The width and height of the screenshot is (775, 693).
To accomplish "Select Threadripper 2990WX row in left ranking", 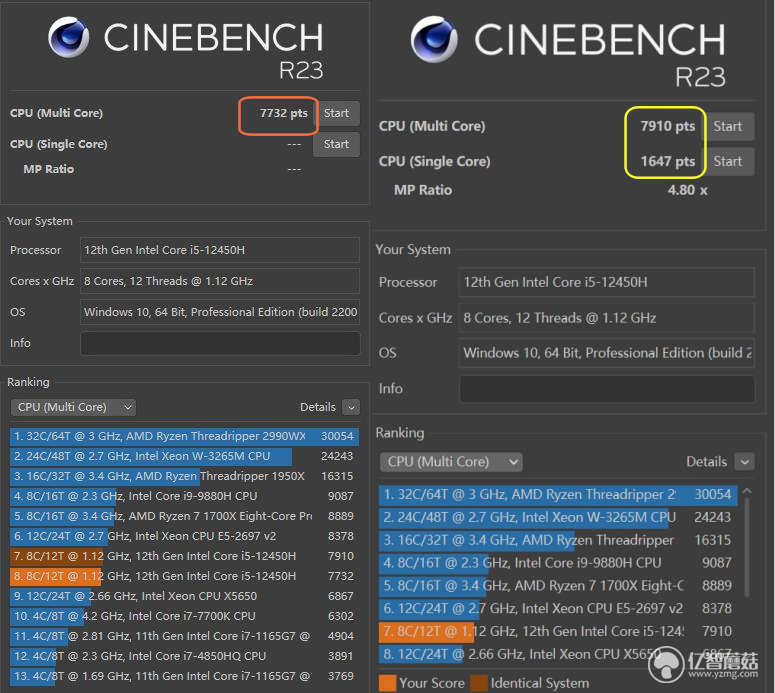I will 184,436.
